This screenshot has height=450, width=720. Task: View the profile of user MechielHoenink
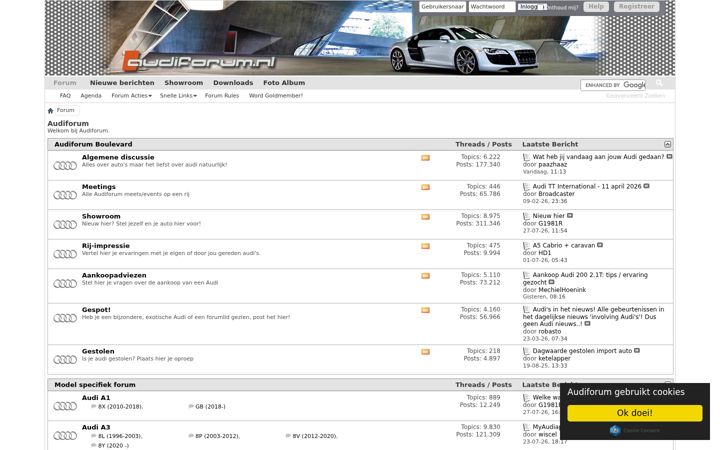click(562, 290)
